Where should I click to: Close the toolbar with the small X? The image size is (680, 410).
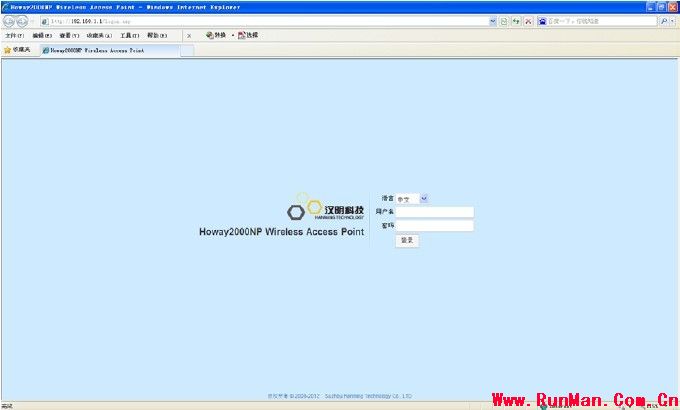pyautogui.click(x=189, y=36)
